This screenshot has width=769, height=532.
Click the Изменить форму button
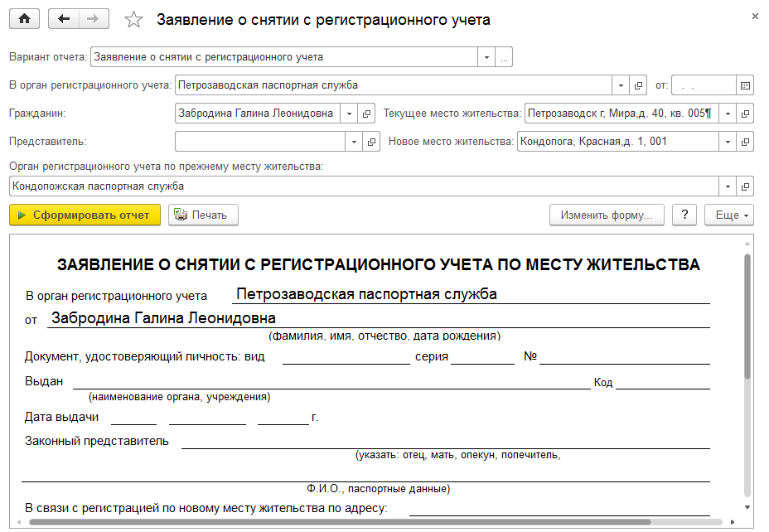pyautogui.click(x=607, y=215)
